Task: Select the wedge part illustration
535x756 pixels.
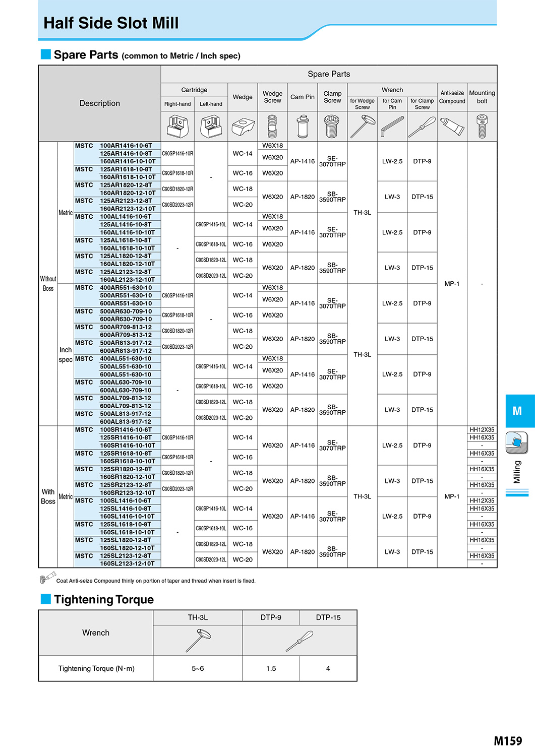Action: [x=243, y=126]
